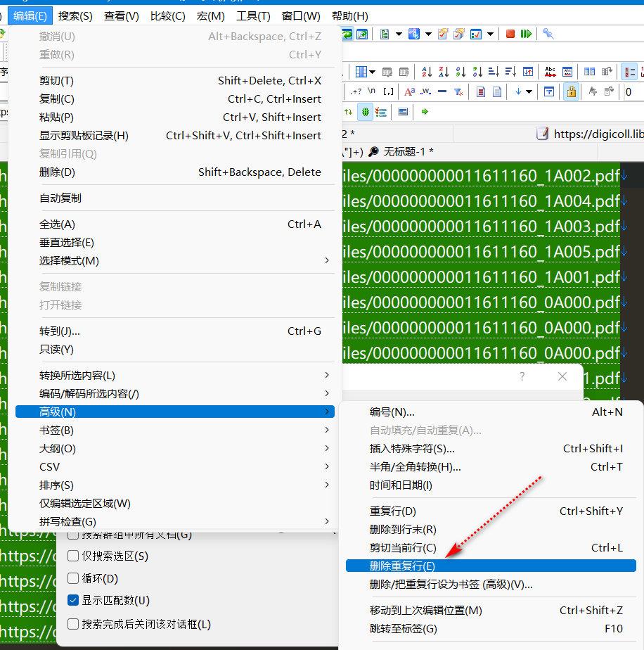This screenshot has height=650, width=644.
Task: Click 插入特殊字符(S)... menu entry
Action: click(x=412, y=449)
